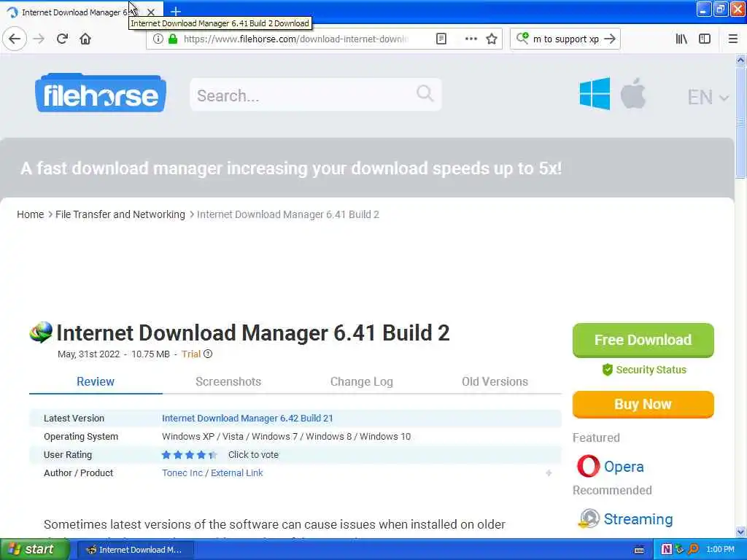The height and width of the screenshot is (560, 747).
Task: Click the FileHorse logo
Action: click(x=101, y=93)
